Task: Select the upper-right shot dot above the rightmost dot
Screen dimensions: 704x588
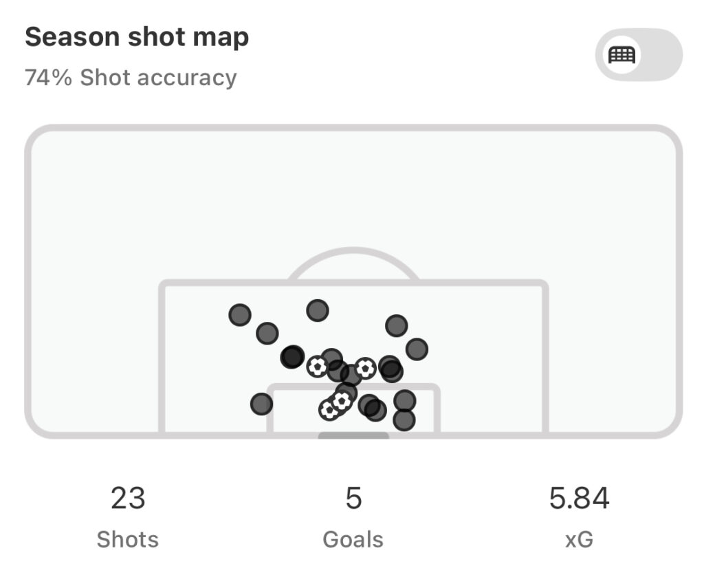Action: (x=397, y=326)
